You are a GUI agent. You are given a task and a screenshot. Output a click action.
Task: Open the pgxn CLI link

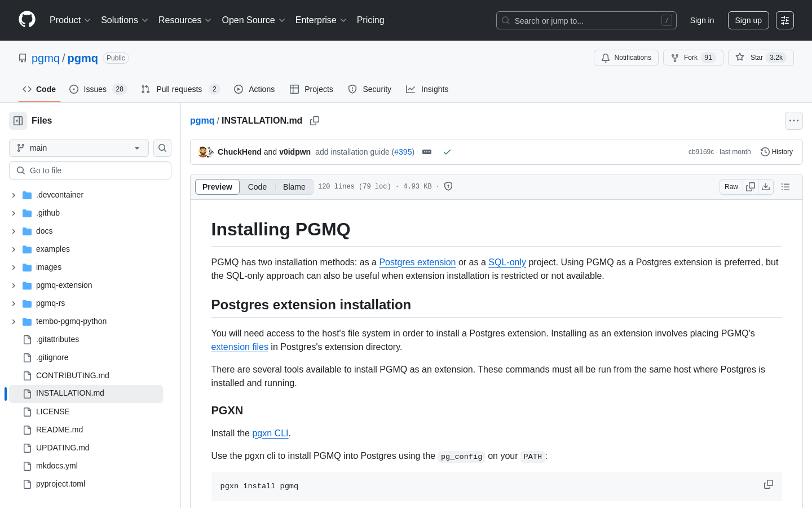point(270,433)
